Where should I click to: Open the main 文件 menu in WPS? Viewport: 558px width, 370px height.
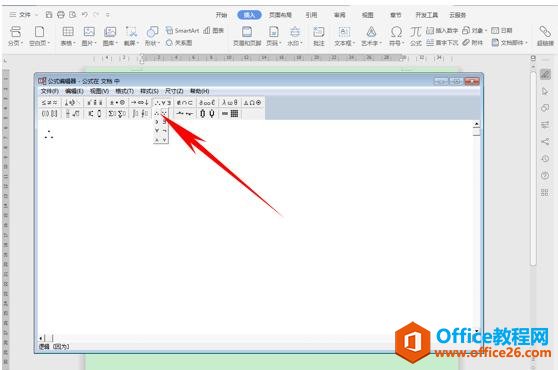(21, 15)
